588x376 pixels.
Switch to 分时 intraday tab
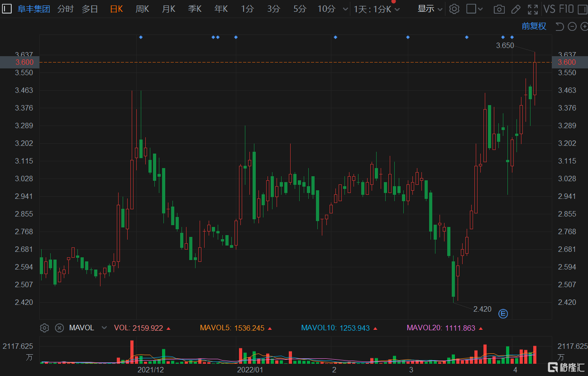tap(65, 9)
